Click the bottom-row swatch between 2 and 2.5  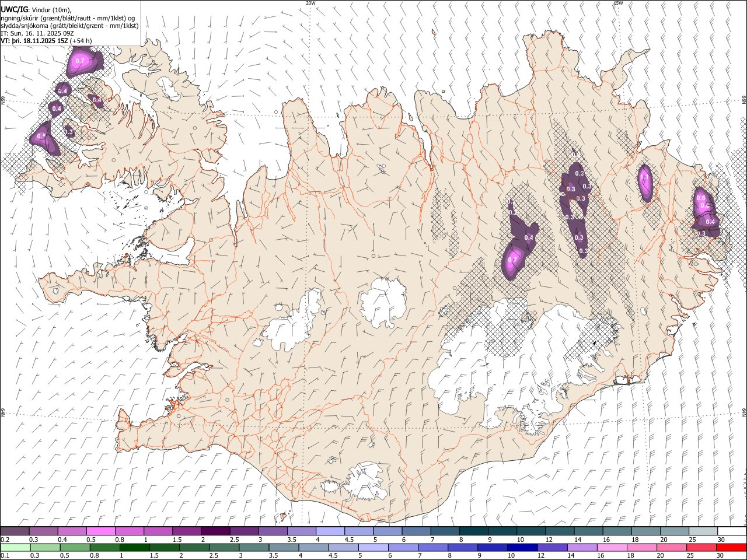194,548
